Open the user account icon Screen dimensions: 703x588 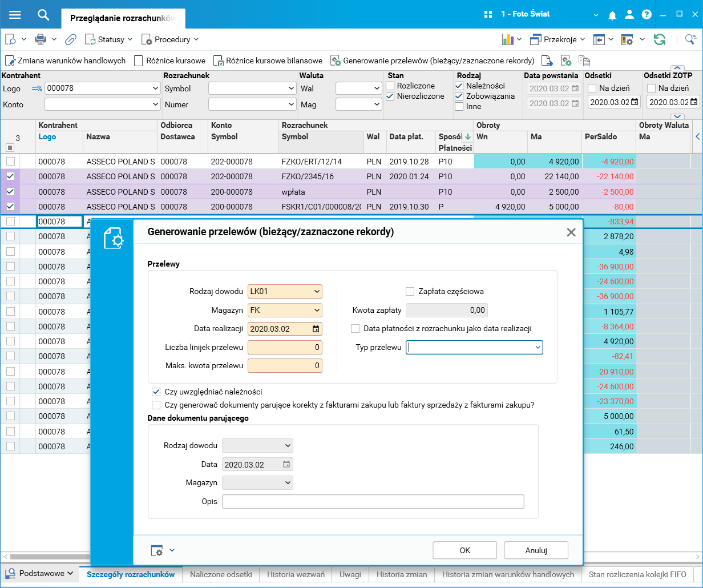[x=629, y=14]
